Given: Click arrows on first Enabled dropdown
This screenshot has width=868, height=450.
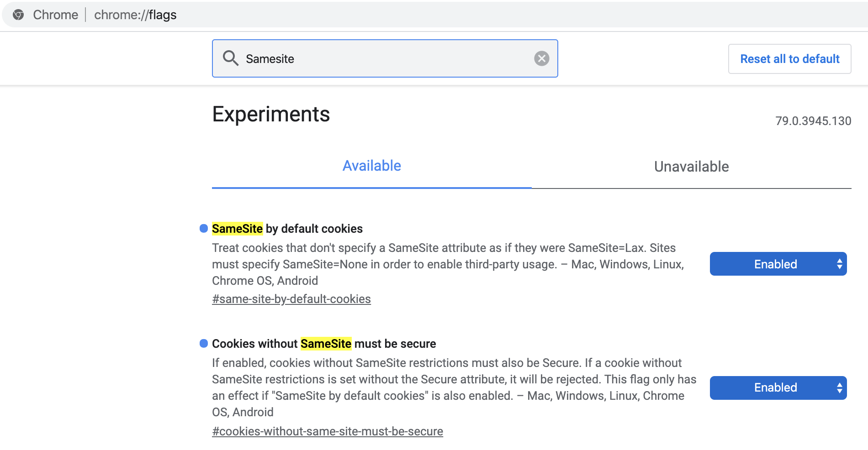Looking at the screenshot, I should tap(839, 264).
